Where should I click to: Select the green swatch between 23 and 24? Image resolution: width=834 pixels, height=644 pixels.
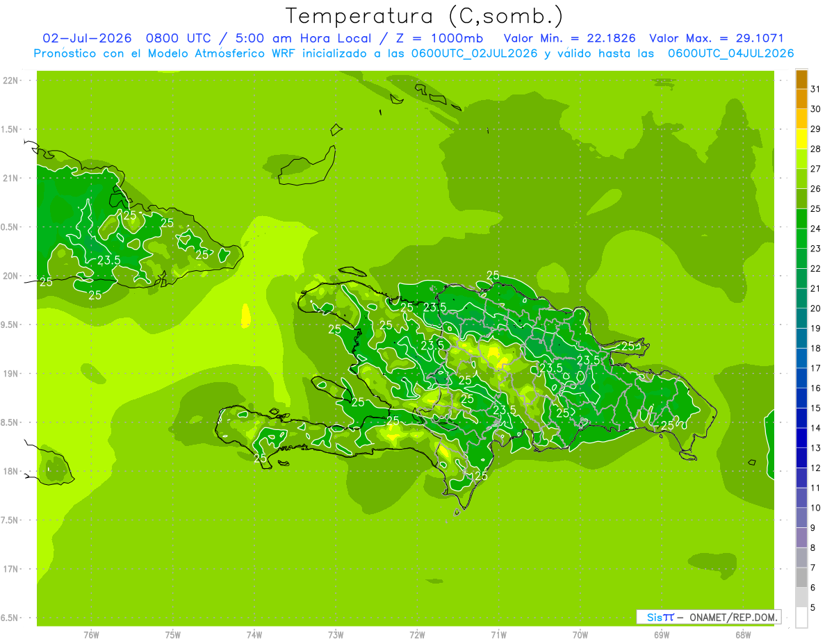(801, 238)
